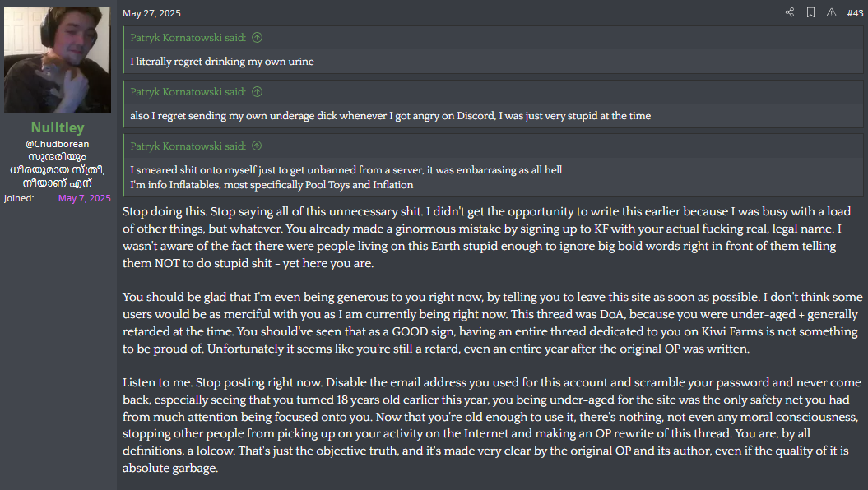Click the May 7, 2025 joined date
This screenshot has width=868, height=490.
point(84,198)
